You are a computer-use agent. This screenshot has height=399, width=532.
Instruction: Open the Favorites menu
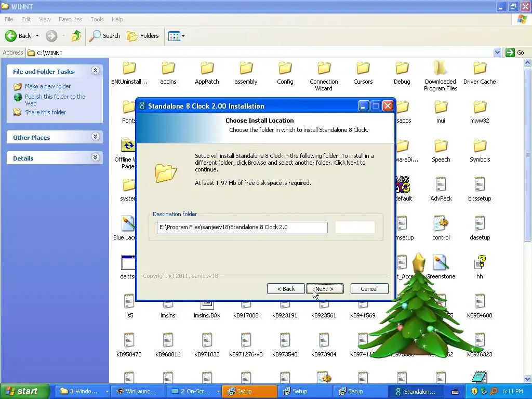(70, 19)
